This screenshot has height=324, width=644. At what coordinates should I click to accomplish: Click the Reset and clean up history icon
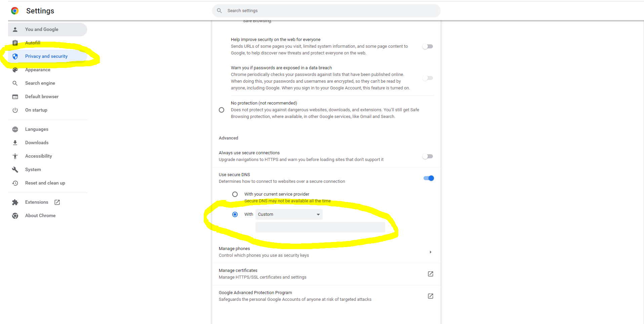click(x=15, y=183)
